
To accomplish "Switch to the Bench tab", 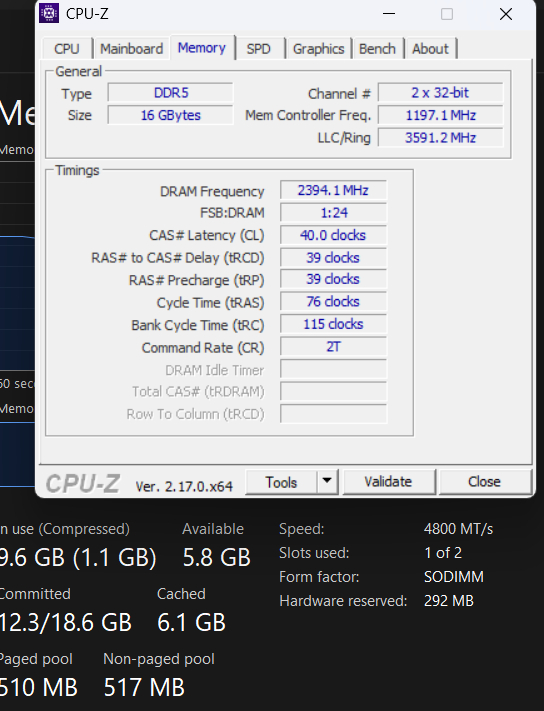I will (378, 49).
